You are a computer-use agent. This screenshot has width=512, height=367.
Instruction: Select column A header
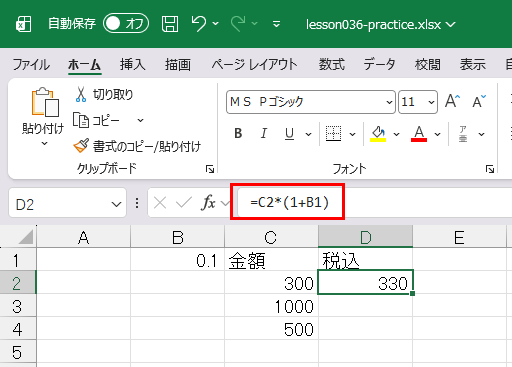coord(83,237)
